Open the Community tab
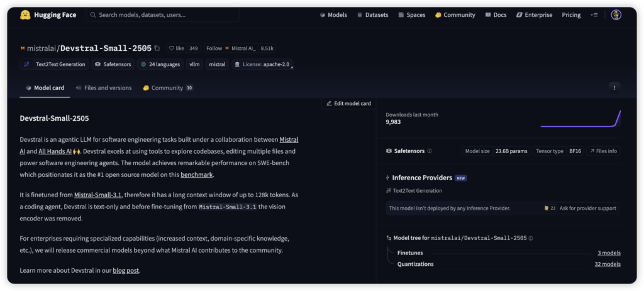This screenshot has height=291, width=644. coord(167,88)
